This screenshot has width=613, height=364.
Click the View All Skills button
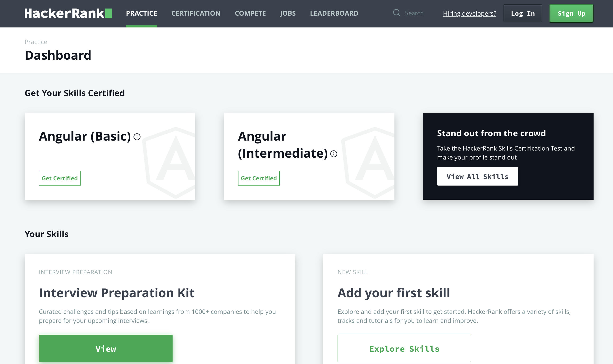[x=477, y=176]
